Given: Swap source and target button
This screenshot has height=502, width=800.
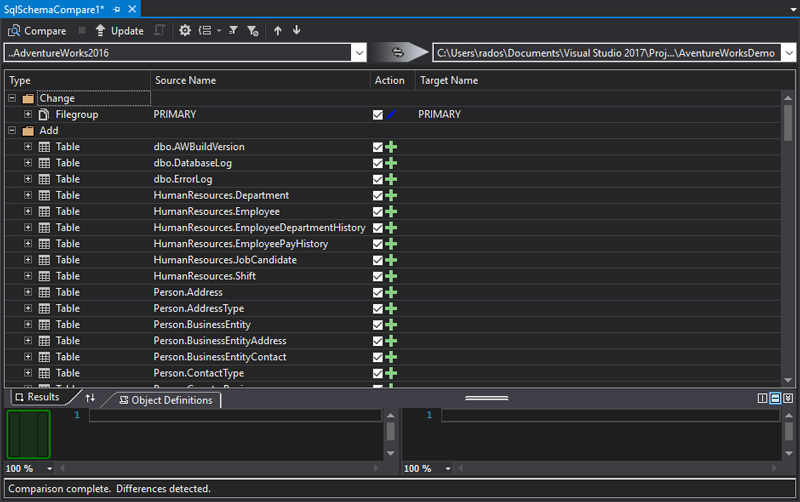Looking at the screenshot, I should click(397, 52).
